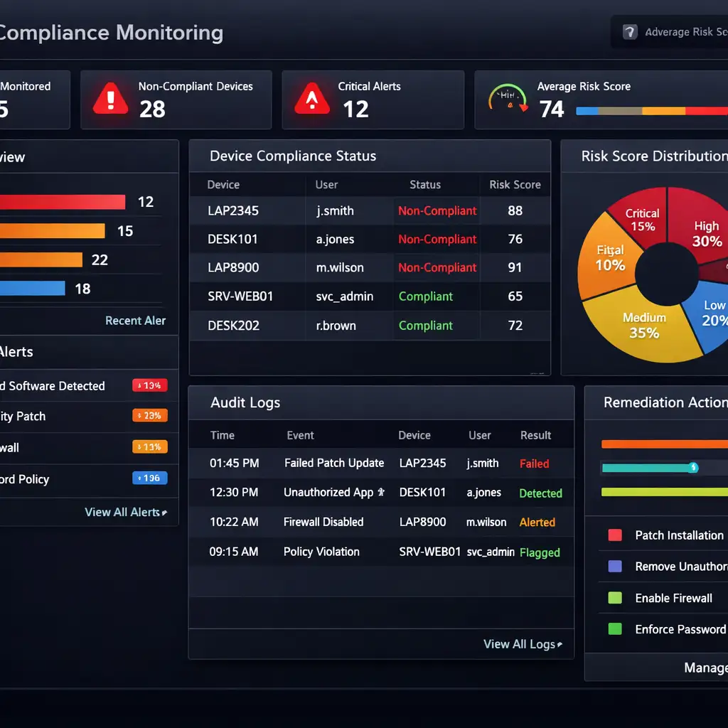Image resolution: width=728 pixels, height=728 pixels.
Task: Sort audit logs by Time header
Action: 222,435
